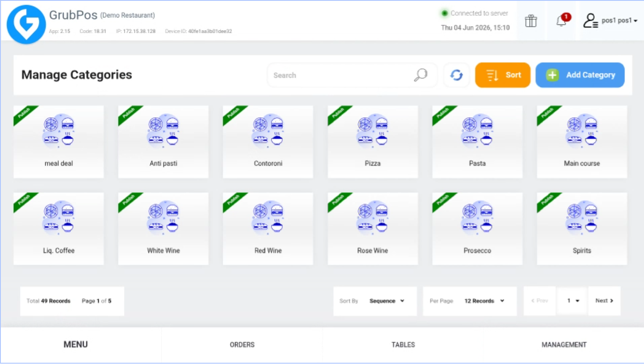
Task: Open the Pasta category icon
Action: pos(477,131)
